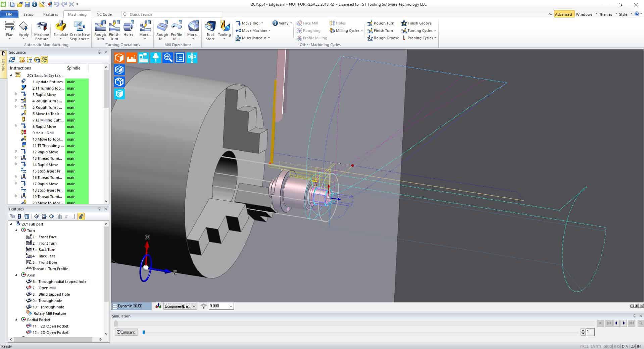Image resolution: width=644 pixels, height=349 pixels.
Task: Open the Milling Cycles dropdown
Action: point(346,31)
